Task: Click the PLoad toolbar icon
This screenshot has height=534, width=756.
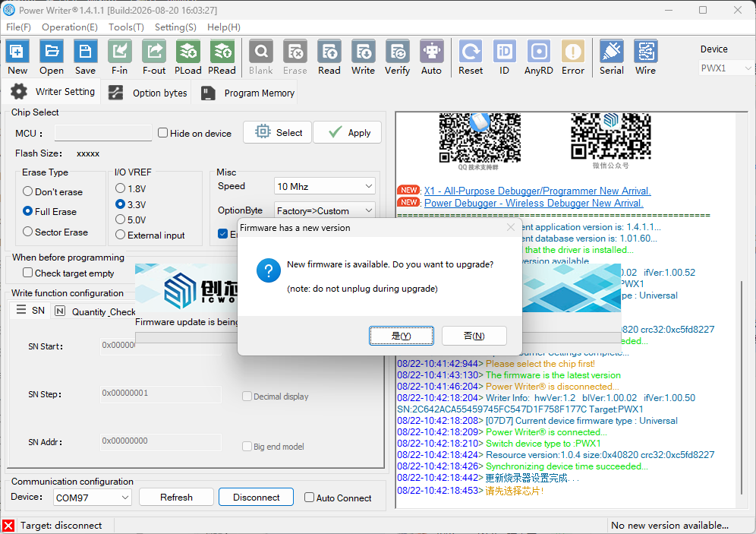Action: [188, 52]
